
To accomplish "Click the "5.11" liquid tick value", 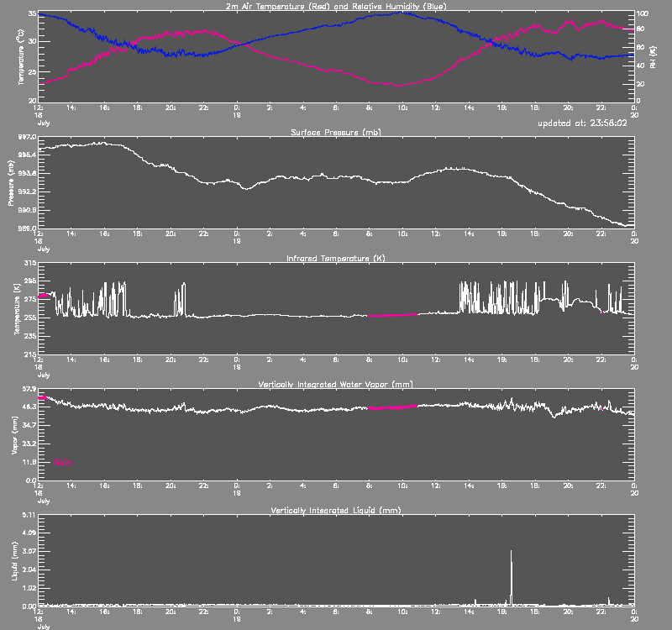I will 29,515.
